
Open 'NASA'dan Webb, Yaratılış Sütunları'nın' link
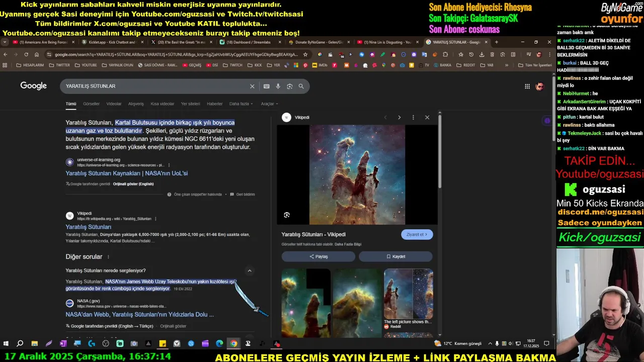coord(139,315)
